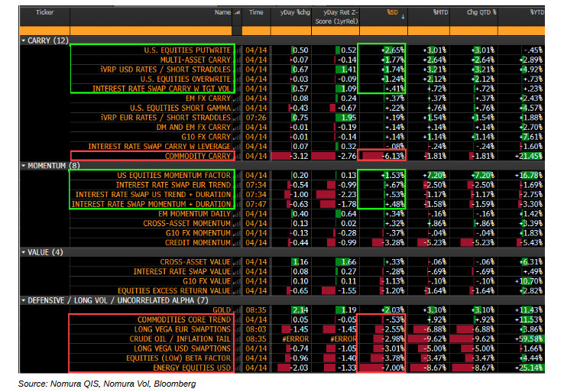Collapse the VALUE (4) group
Viewport: 564px width, 392px height.
24,251
